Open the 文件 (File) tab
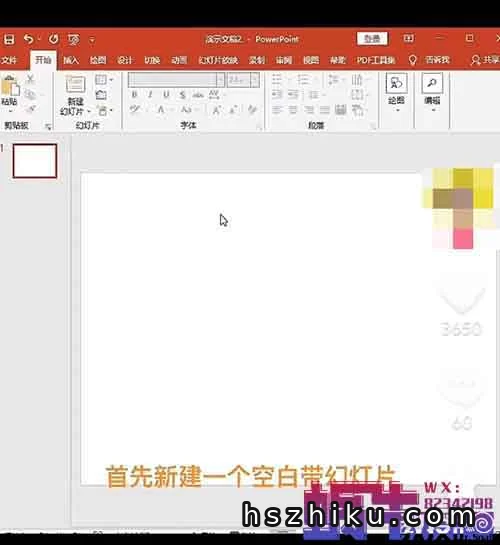 (x=9, y=60)
